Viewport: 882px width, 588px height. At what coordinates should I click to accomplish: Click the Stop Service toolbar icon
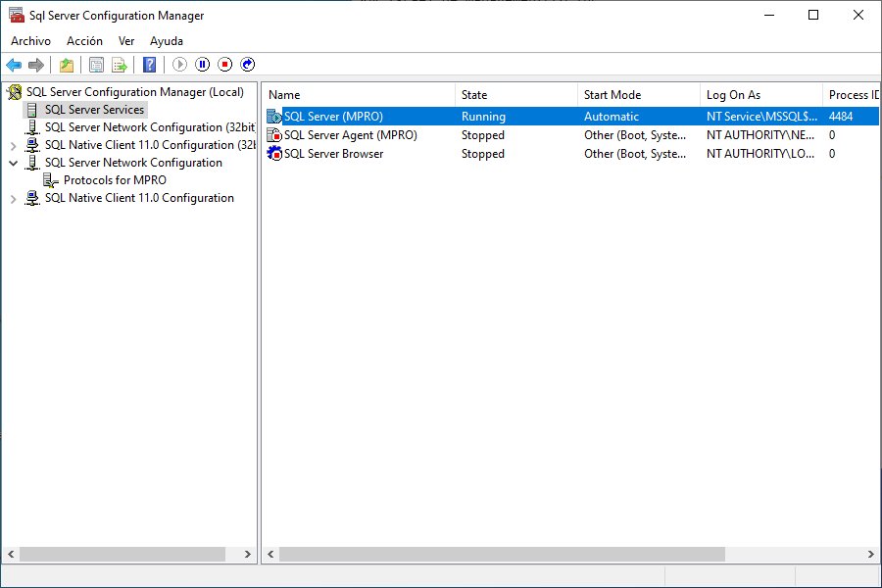pyautogui.click(x=225, y=65)
